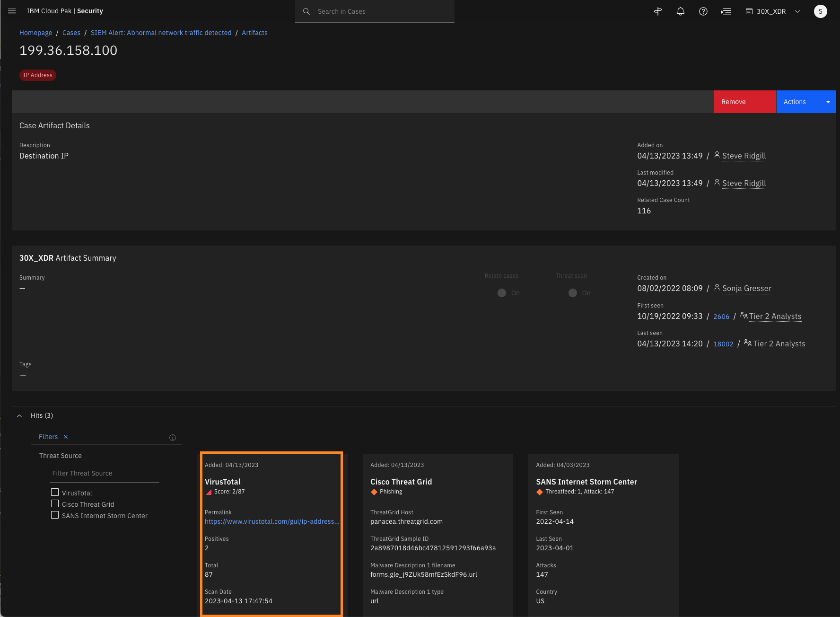Screen dimensions: 840x617
Task: Click the ThreatGrid Sample ID value
Action: [x=433, y=548]
